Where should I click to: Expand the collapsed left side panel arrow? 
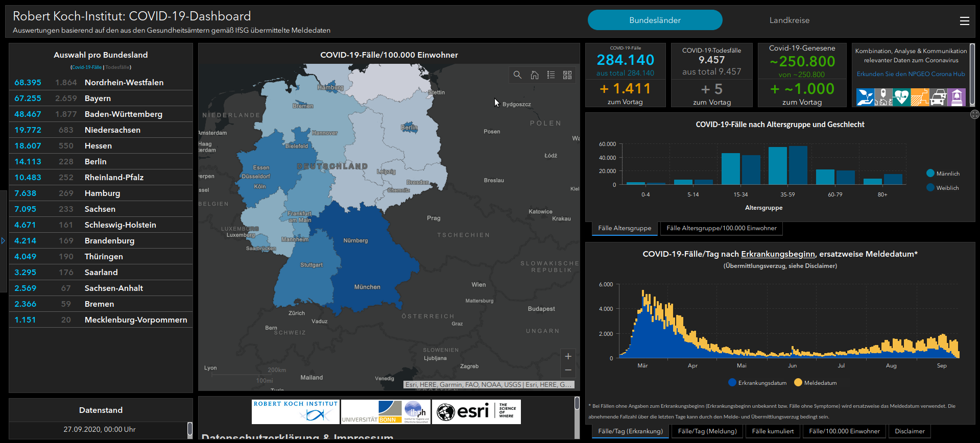click(3, 240)
